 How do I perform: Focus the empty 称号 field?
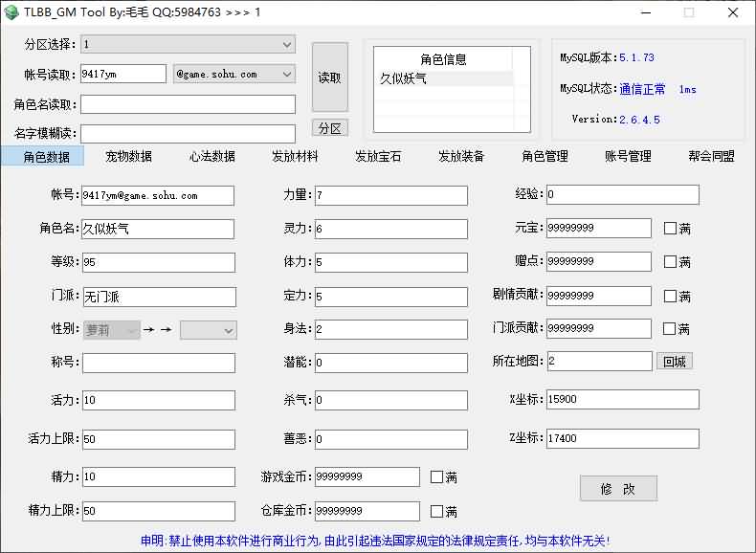coord(159,363)
